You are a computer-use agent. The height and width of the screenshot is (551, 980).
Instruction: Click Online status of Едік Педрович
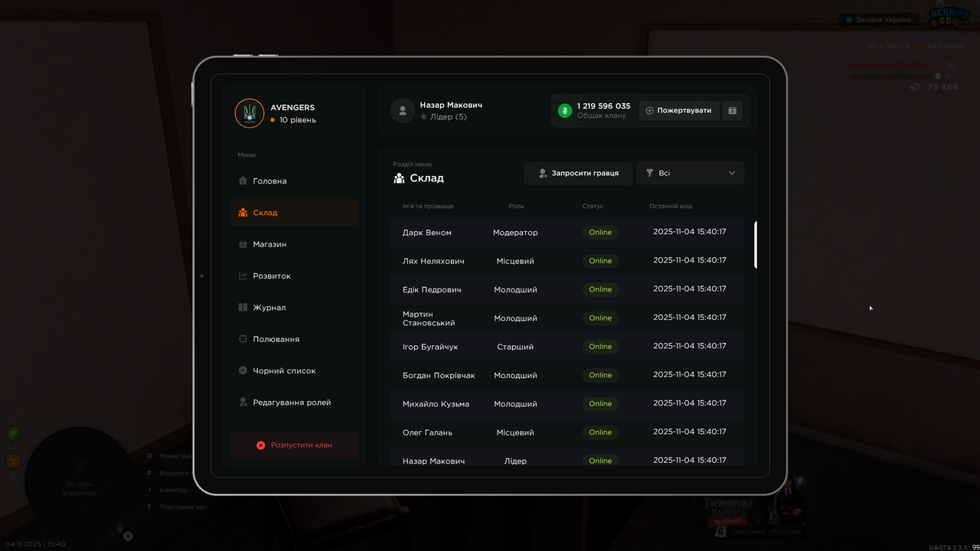click(x=600, y=289)
